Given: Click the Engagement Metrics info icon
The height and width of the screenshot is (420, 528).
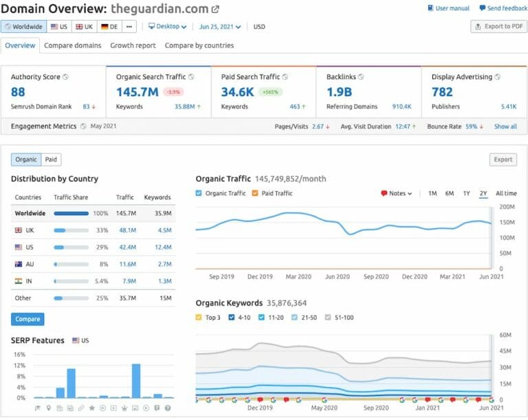Looking at the screenshot, I should [83, 126].
